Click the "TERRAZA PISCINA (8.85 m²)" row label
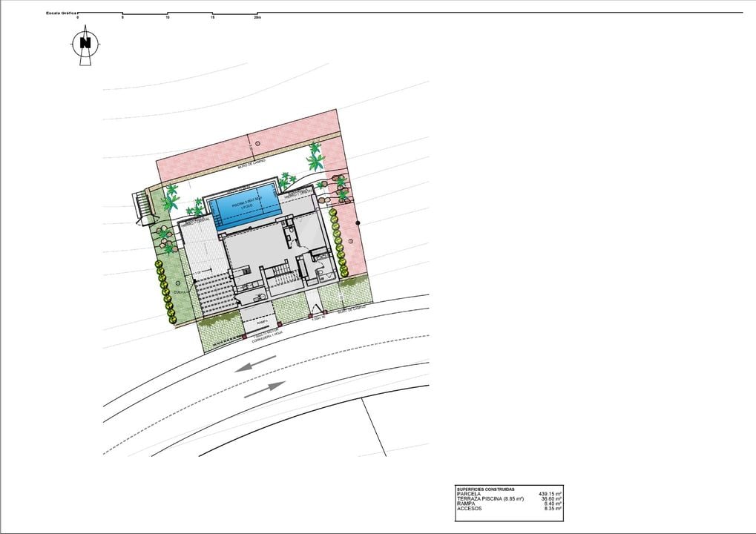 pos(490,499)
